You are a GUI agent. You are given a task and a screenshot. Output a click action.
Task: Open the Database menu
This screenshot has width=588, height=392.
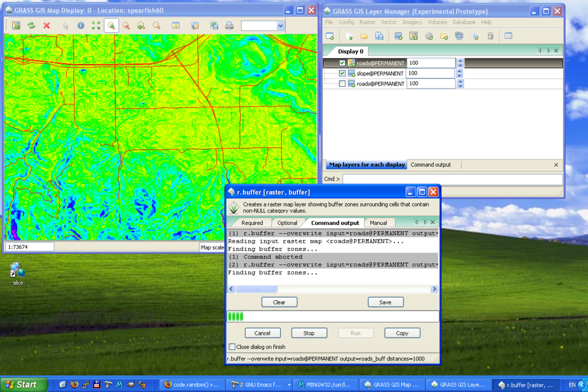coord(464,22)
